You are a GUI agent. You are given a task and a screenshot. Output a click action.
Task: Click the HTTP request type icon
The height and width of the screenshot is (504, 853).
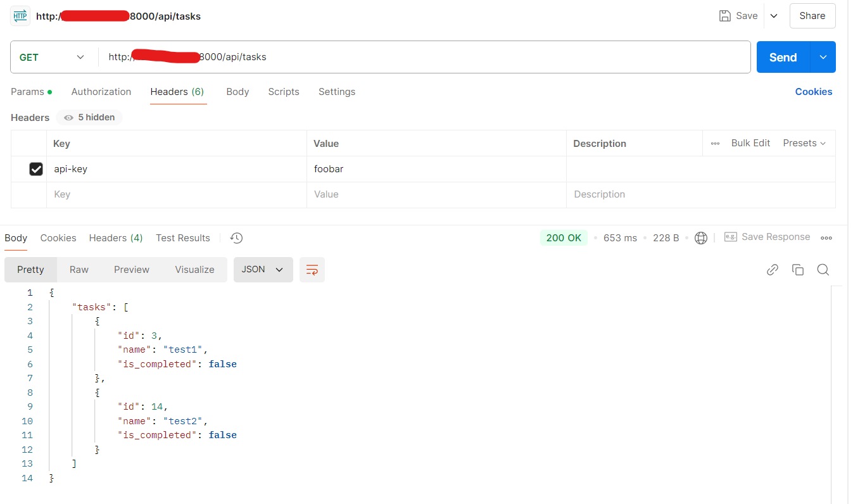pos(20,16)
